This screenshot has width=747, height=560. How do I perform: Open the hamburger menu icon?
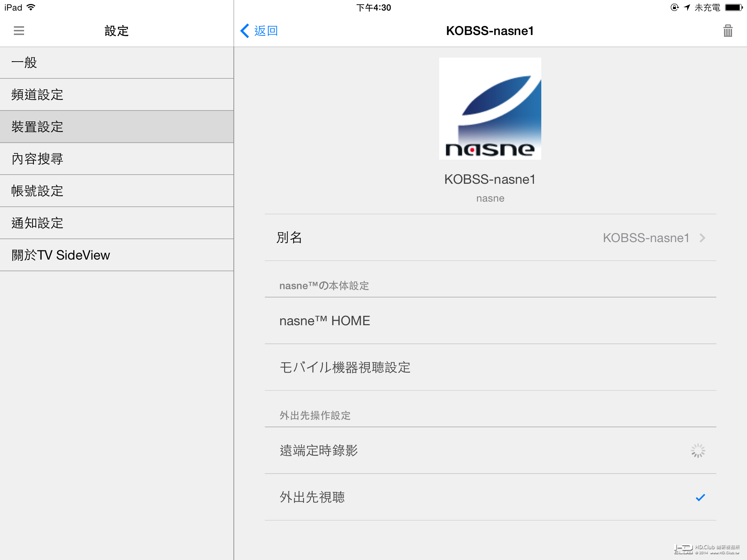(x=19, y=31)
